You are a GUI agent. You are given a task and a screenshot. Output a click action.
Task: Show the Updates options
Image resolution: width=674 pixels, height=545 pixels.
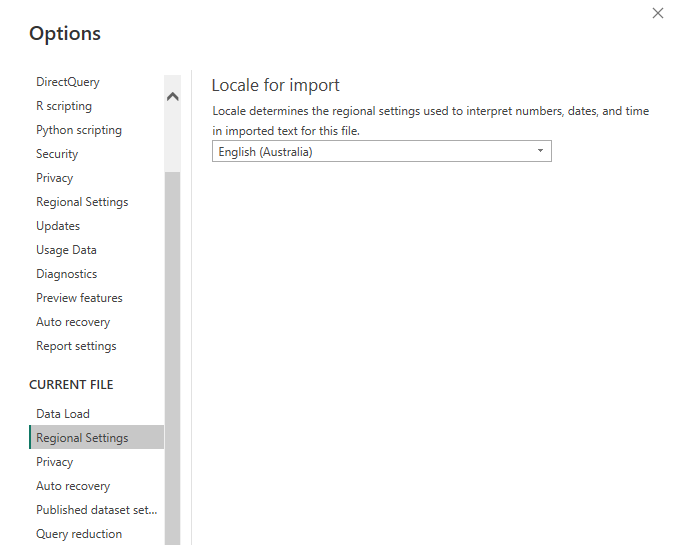58,226
